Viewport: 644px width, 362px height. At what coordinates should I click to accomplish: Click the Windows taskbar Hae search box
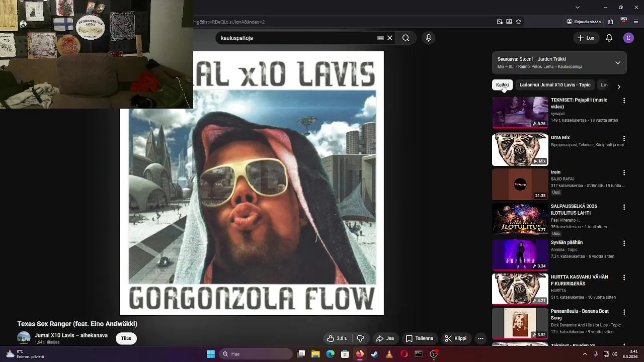[257, 354]
